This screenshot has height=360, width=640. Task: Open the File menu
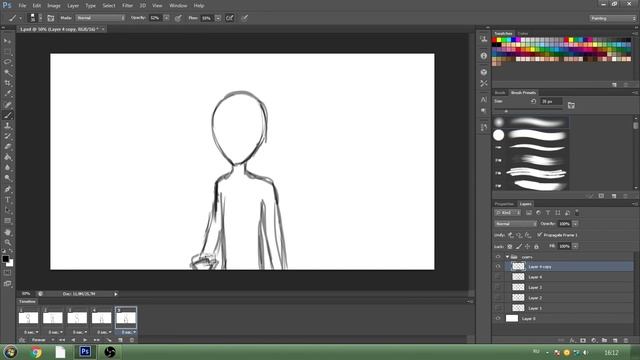(22, 6)
